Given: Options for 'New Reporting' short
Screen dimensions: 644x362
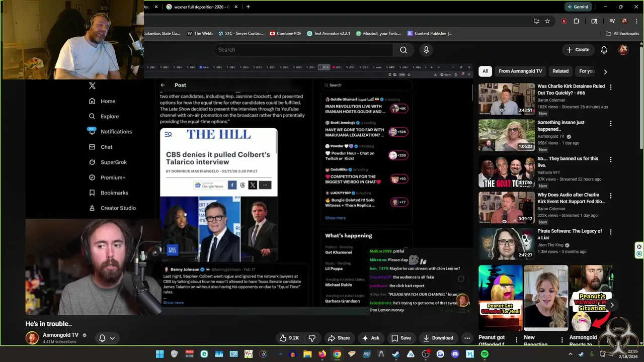Looking at the screenshot, I should [562, 340].
